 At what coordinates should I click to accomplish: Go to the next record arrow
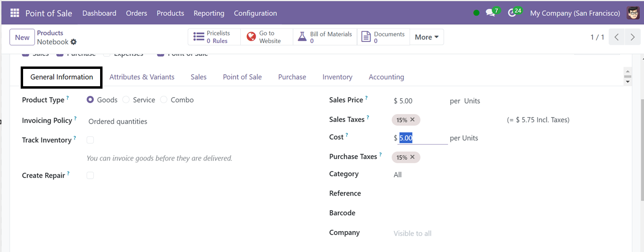click(632, 37)
